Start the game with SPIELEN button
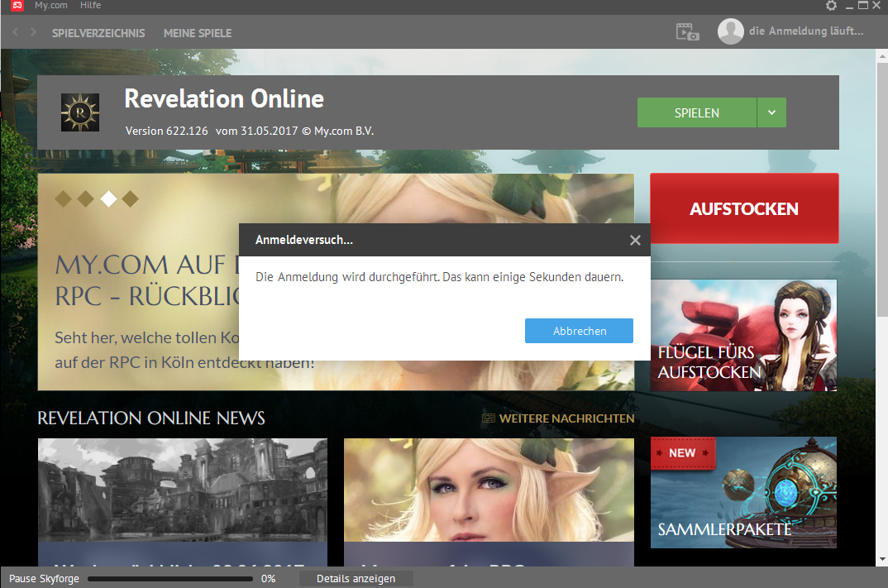Screen dimensions: 888x588 point(696,112)
